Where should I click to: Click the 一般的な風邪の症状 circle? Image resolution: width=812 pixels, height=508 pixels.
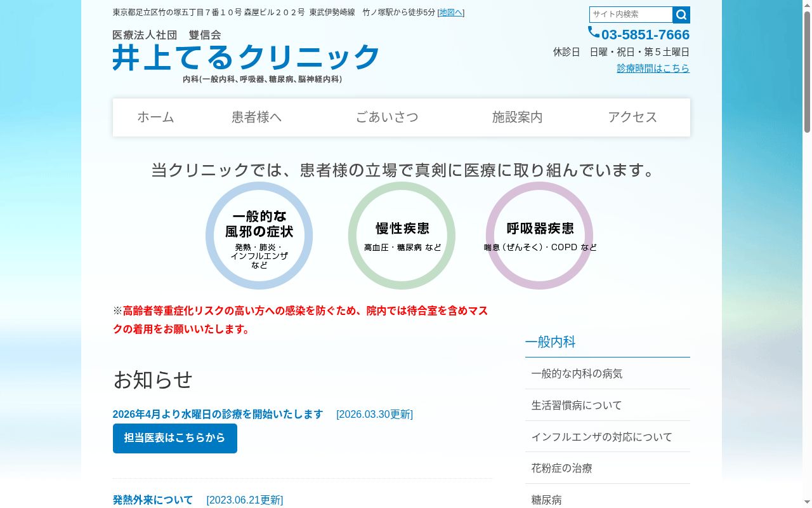pos(259,236)
